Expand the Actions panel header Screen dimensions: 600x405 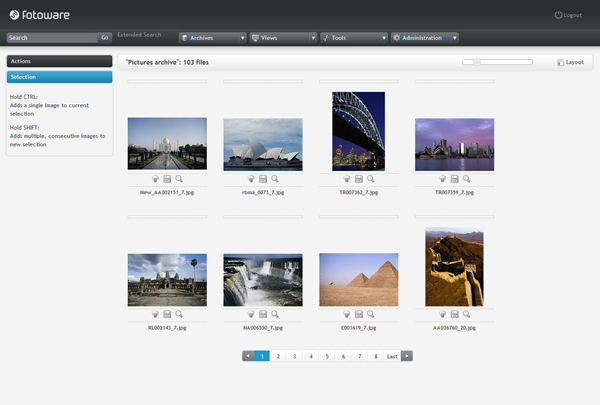(x=59, y=61)
